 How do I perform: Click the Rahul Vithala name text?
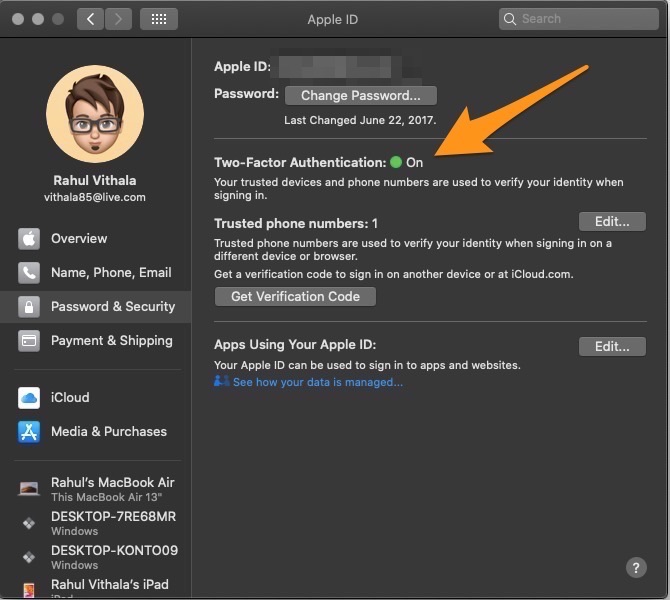point(95,180)
